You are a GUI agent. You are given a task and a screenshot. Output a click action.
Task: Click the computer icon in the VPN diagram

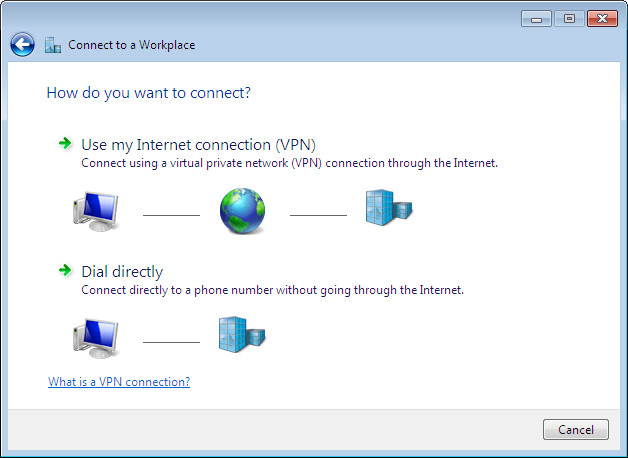click(x=96, y=212)
